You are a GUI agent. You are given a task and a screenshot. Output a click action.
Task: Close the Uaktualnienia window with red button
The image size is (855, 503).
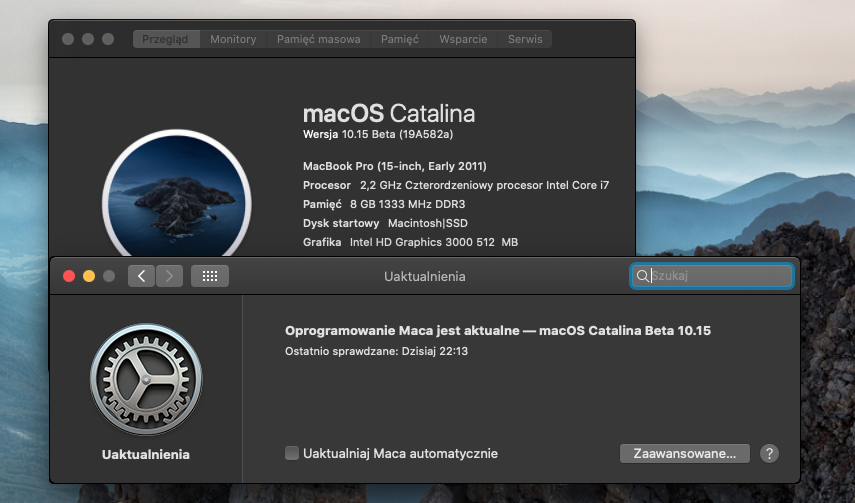tap(69, 276)
